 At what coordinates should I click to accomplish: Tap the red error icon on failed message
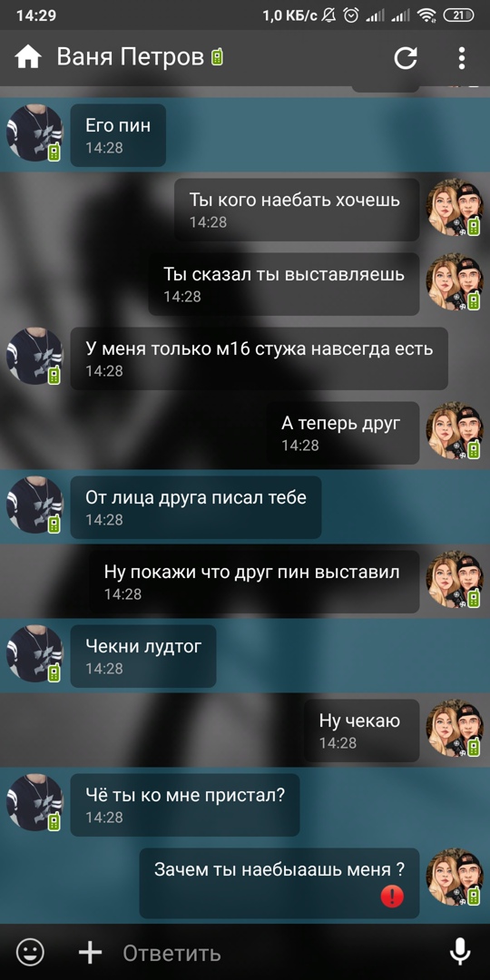point(393,897)
